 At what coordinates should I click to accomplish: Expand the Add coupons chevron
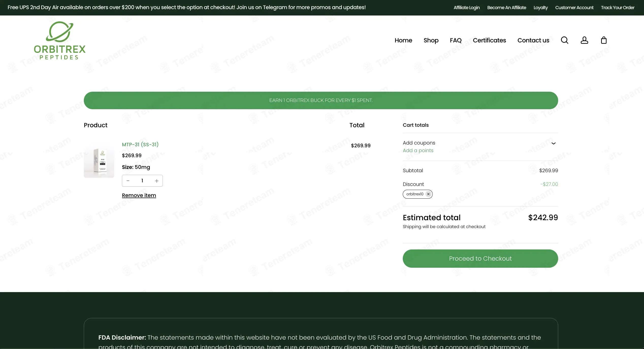[553, 144]
